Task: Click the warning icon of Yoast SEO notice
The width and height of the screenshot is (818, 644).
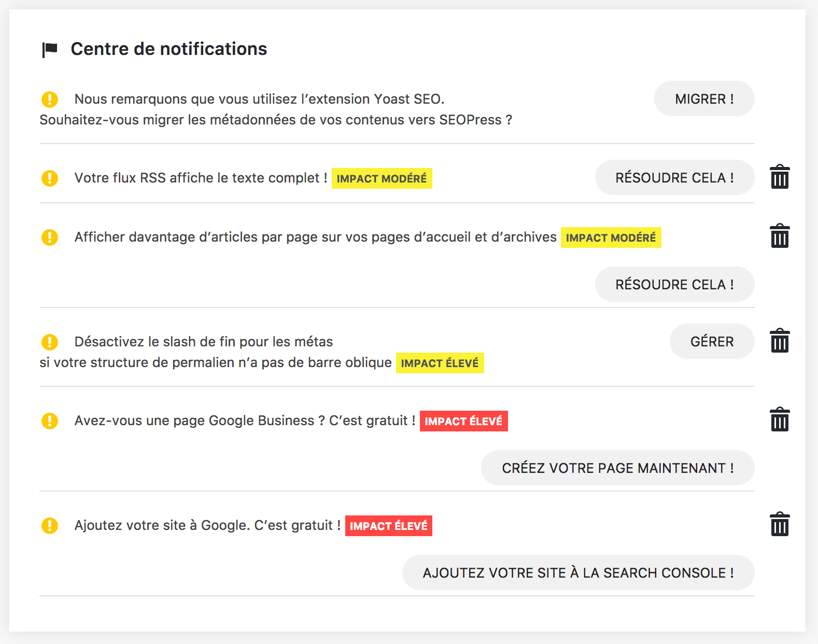Action: (50, 99)
